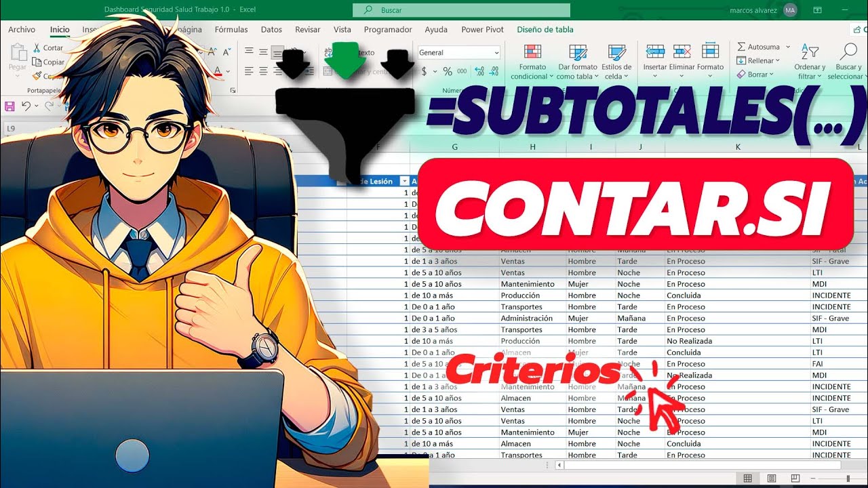This screenshot has height=488, width=868.
Task: Open the MA account avatar
Action: 790,10
